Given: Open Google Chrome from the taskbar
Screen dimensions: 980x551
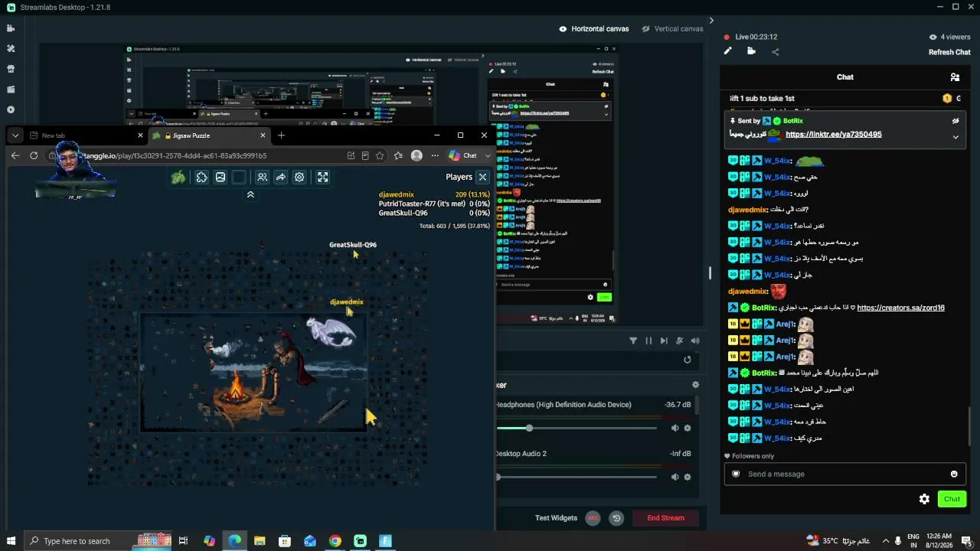Looking at the screenshot, I should [x=335, y=541].
